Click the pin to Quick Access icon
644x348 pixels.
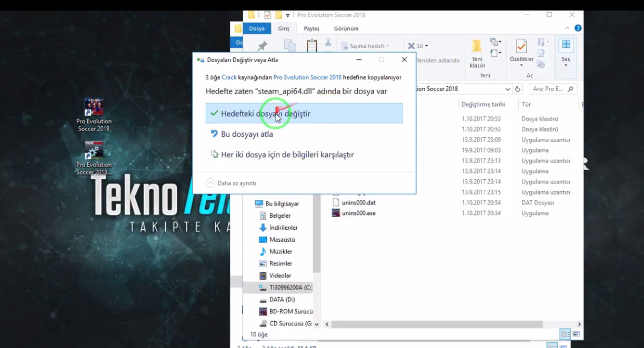tap(262, 46)
